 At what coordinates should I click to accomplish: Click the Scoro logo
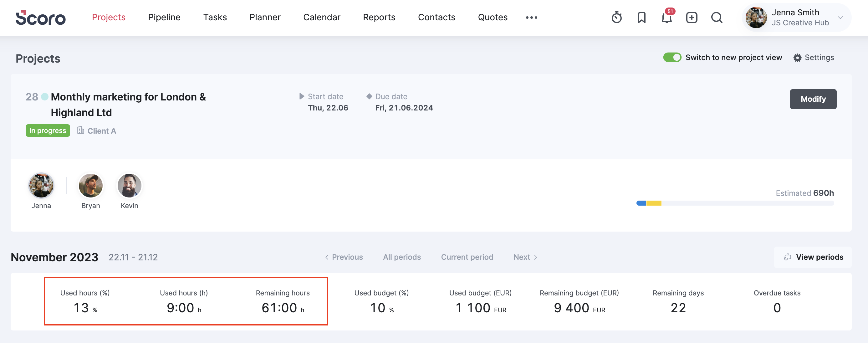click(40, 18)
